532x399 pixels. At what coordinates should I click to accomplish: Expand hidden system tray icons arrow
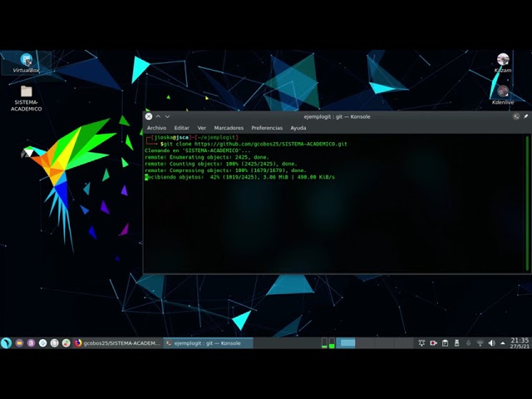(502, 343)
